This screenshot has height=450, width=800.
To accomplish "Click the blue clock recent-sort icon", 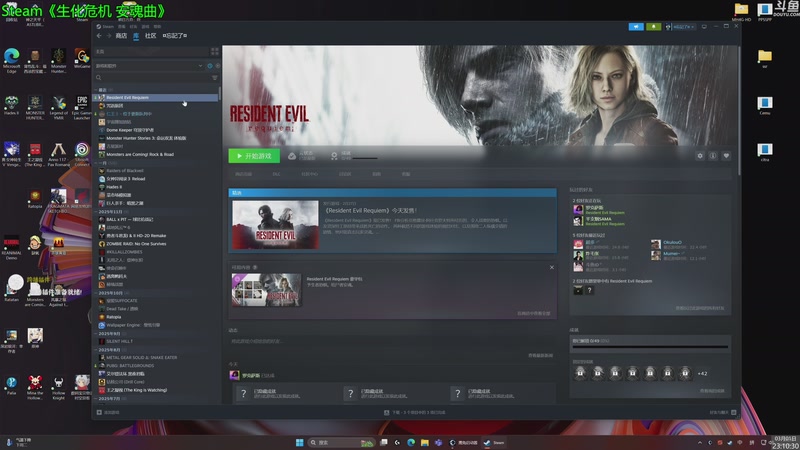I will [210, 66].
